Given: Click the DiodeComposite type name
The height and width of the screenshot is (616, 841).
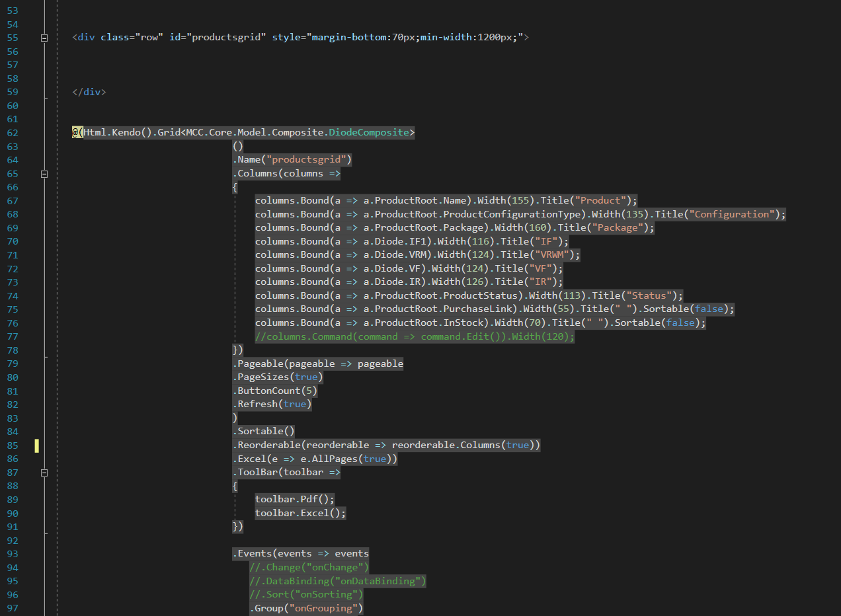Looking at the screenshot, I should (369, 133).
